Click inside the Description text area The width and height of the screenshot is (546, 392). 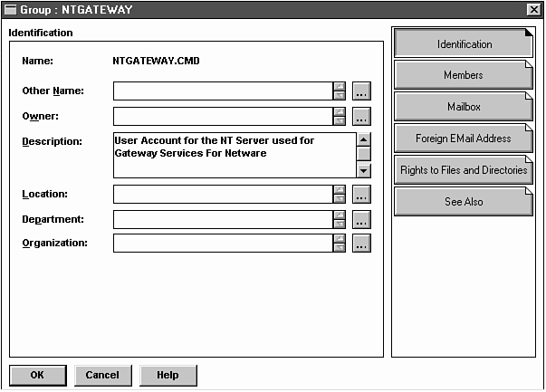(x=233, y=155)
